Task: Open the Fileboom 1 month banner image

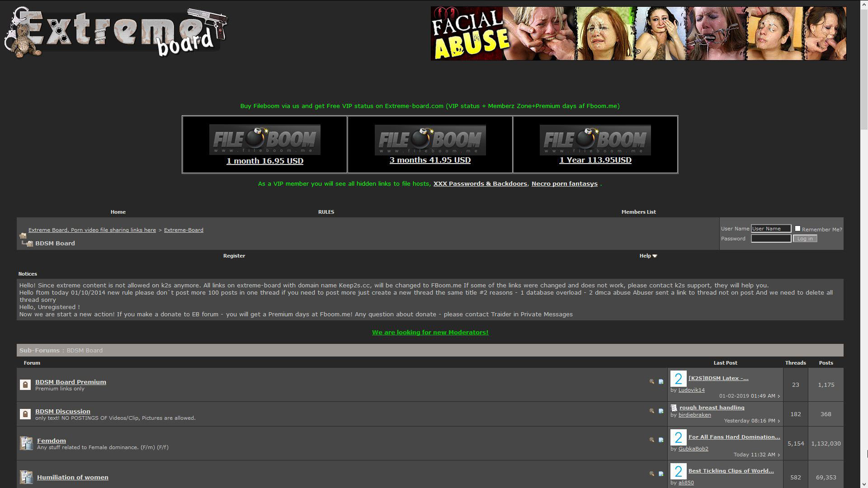Action: tap(264, 140)
